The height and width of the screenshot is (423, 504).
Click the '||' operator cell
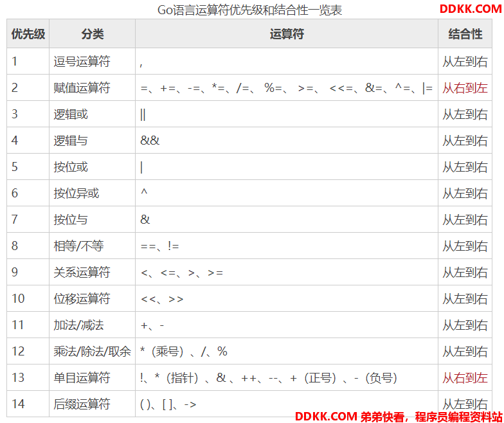(x=287, y=114)
